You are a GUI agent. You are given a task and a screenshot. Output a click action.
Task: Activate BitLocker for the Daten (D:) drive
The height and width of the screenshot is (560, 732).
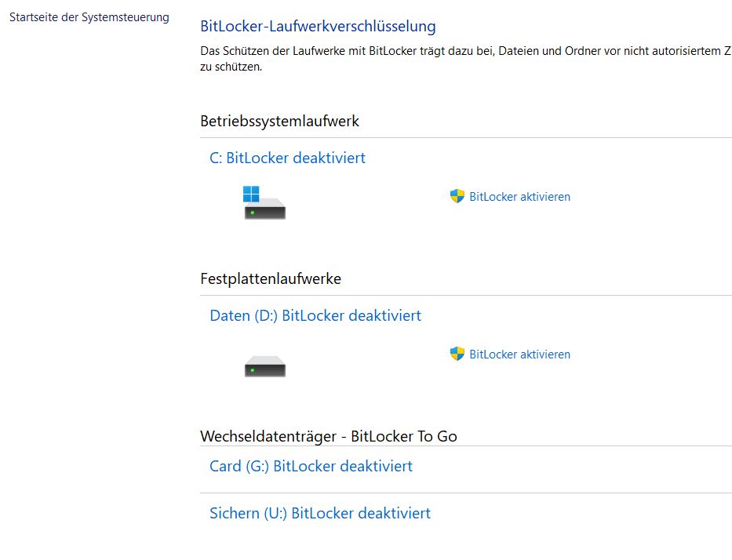click(519, 355)
